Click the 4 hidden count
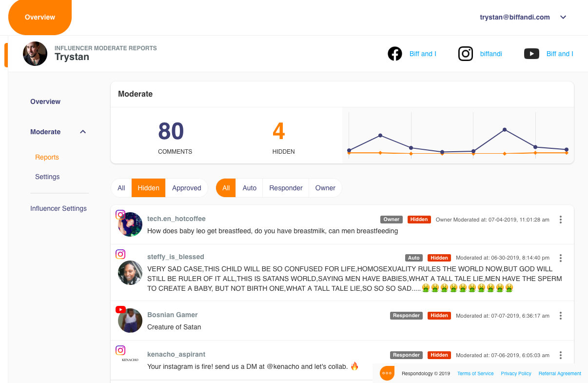Viewport: 588px width, 383px height. tap(279, 131)
